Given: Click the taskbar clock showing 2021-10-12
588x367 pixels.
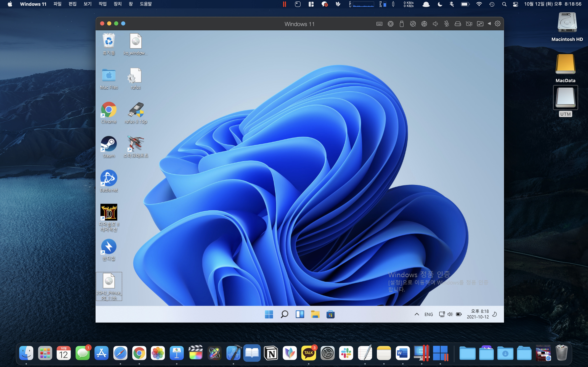Looking at the screenshot, I should point(478,314).
